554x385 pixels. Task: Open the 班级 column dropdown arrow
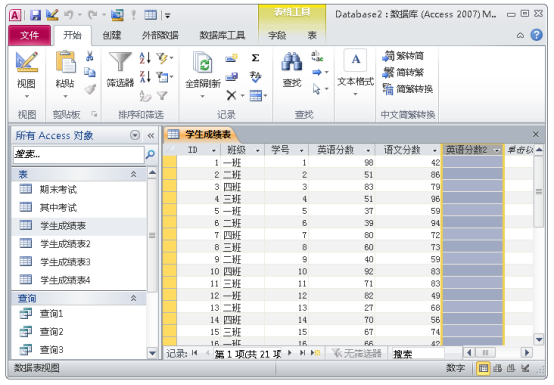[x=258, y=150]
